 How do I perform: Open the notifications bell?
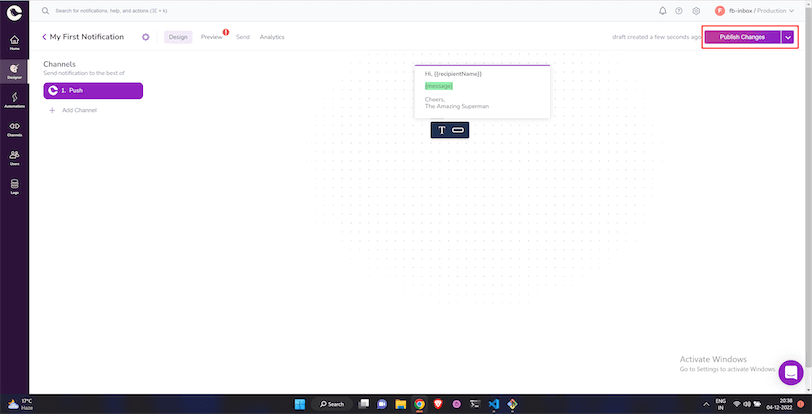(662, 11)
